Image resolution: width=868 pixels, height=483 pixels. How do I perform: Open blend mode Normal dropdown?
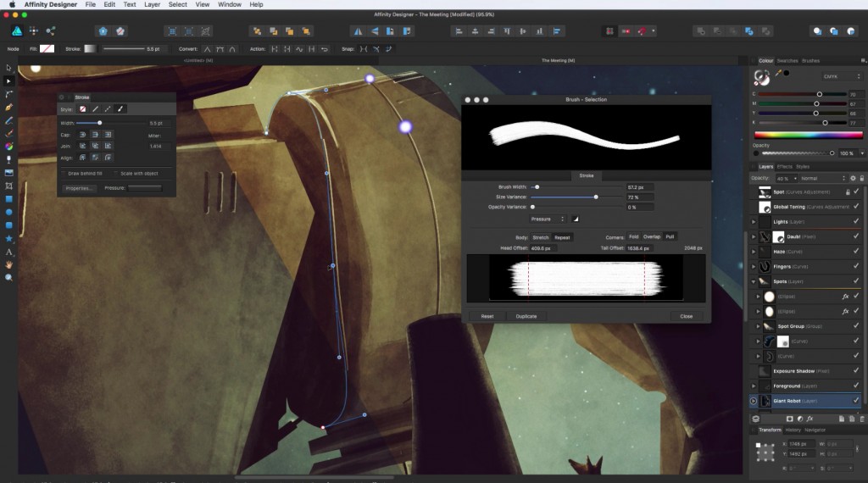[822, 178]
